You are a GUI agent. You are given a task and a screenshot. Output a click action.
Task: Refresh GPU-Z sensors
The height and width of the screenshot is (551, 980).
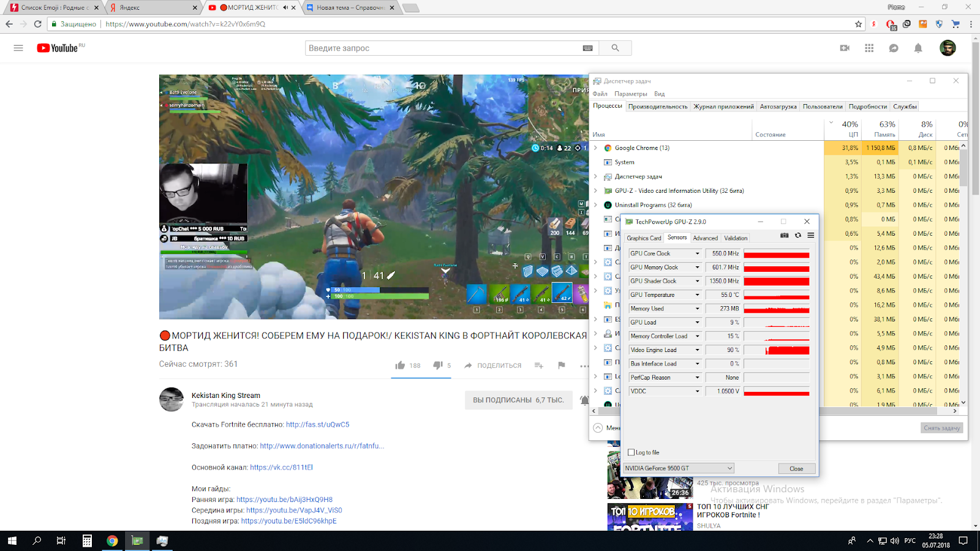(798, 236)
